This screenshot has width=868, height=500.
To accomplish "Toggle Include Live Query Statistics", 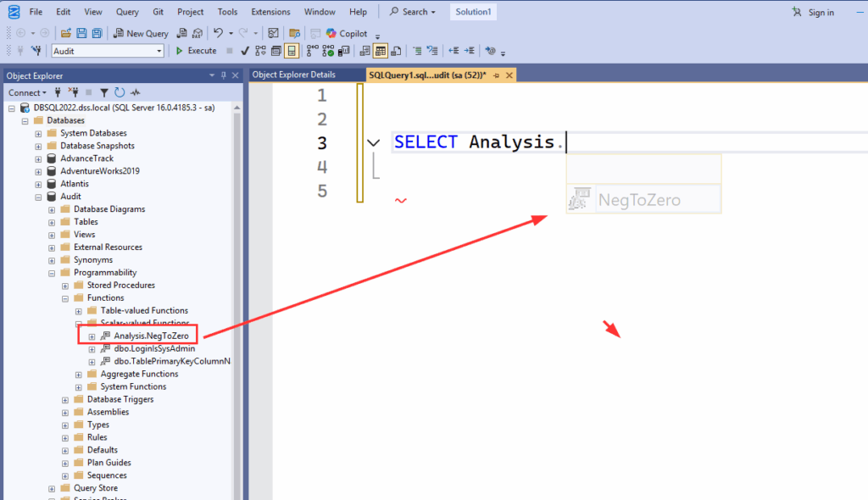I will (x=328, y=51).
